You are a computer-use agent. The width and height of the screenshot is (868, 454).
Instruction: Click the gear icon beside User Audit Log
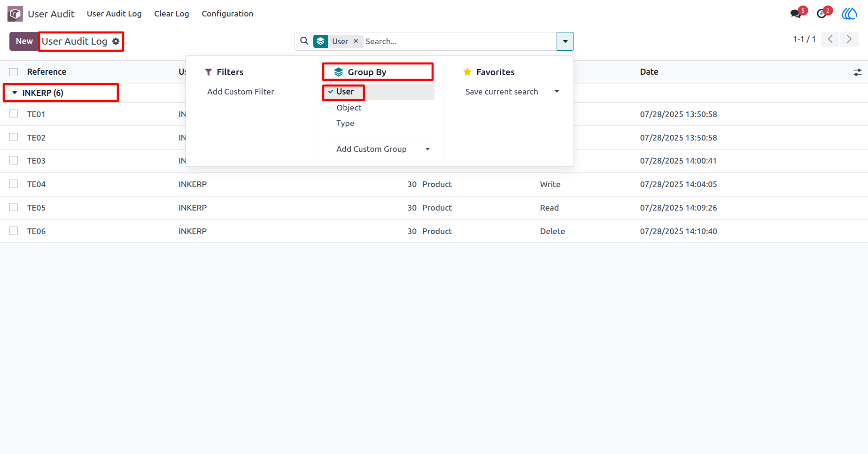[x=116, y=41]
